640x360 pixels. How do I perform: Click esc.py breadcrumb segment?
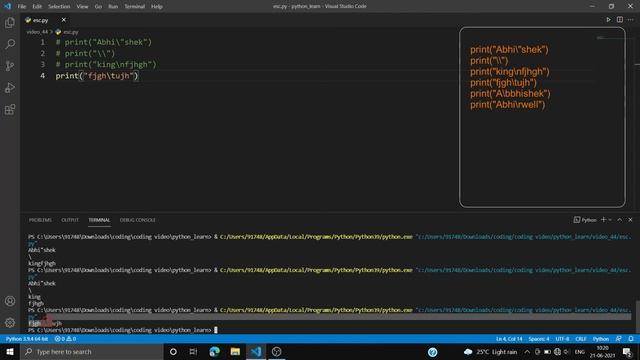[x=67, y=32]
